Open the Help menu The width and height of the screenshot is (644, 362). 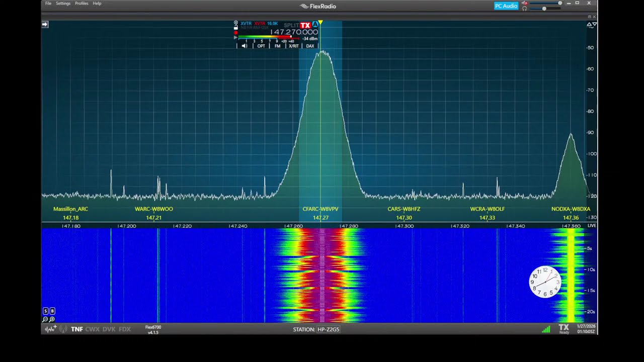97,4
